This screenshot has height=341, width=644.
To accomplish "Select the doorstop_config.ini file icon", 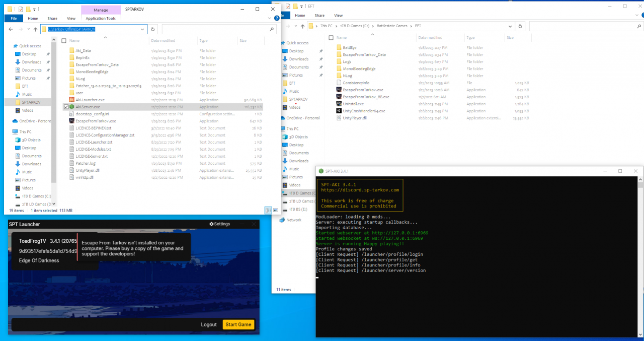I will (71, 114).
